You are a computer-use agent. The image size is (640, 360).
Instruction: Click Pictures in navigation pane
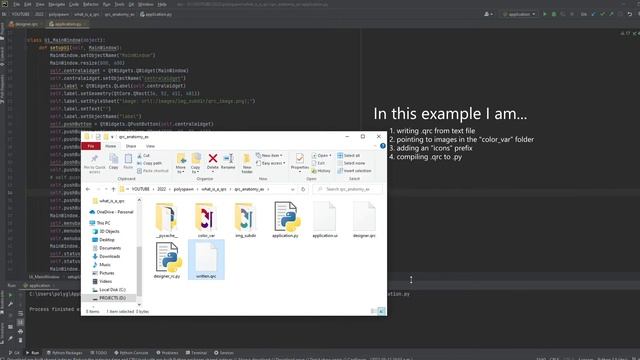(103, 273)
